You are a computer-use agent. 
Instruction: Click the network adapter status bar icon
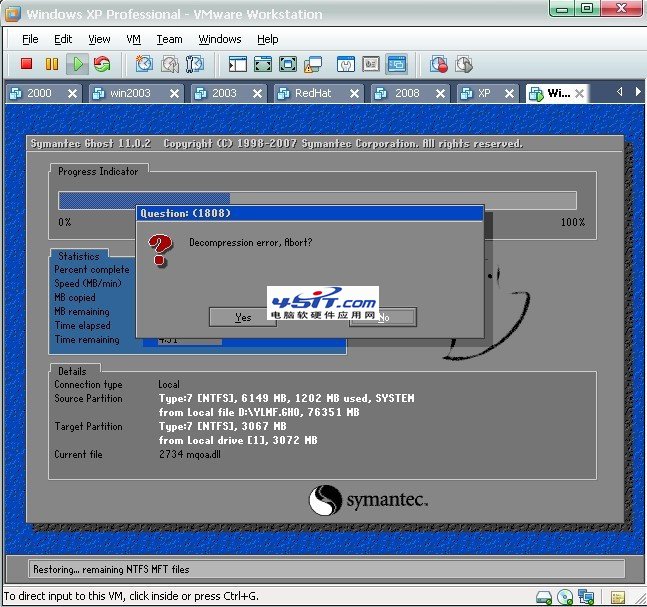(586, 597)
